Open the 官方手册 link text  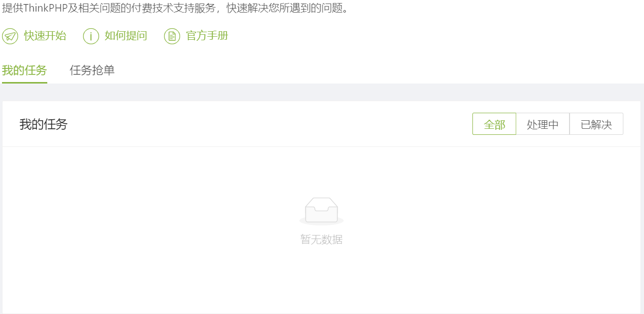pyautogui.click(x=207, y=36)
